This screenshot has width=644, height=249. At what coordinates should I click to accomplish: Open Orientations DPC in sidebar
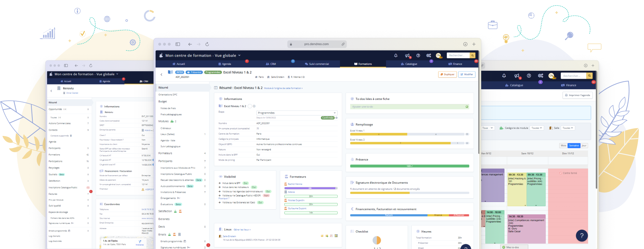[168, 94]
